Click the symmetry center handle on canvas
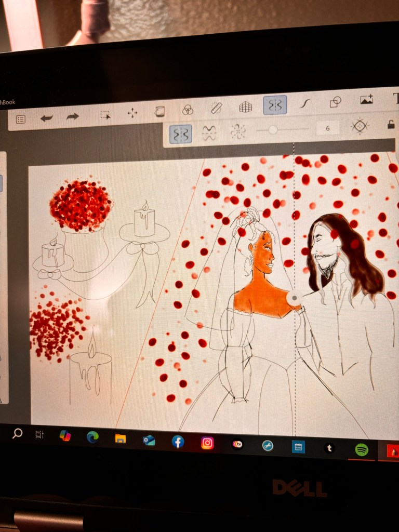Screen dimensions: 399x532 click(295, 298)
